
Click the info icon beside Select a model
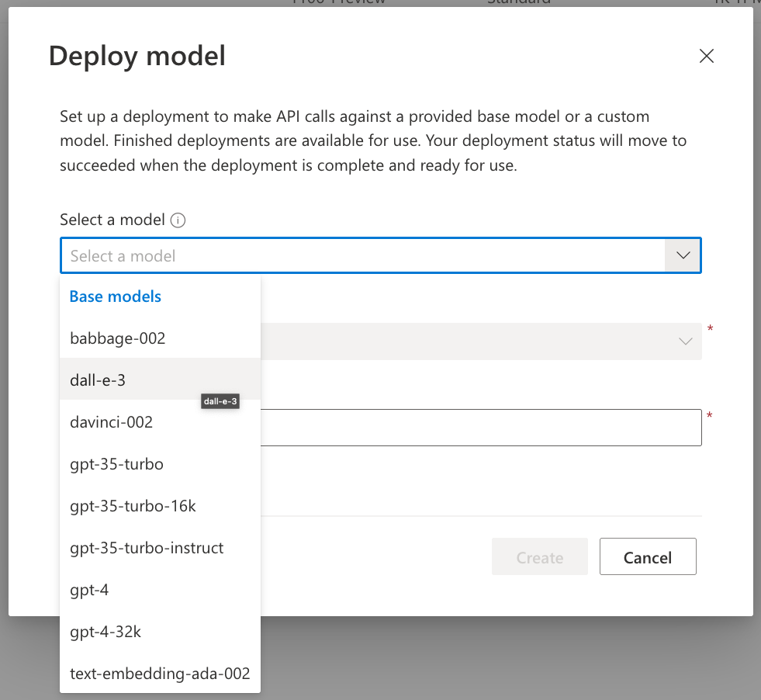click(x=178, y=220)
